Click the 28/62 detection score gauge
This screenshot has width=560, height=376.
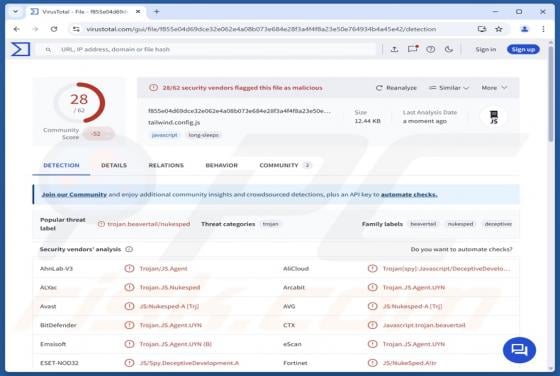(x=79, y=102)
